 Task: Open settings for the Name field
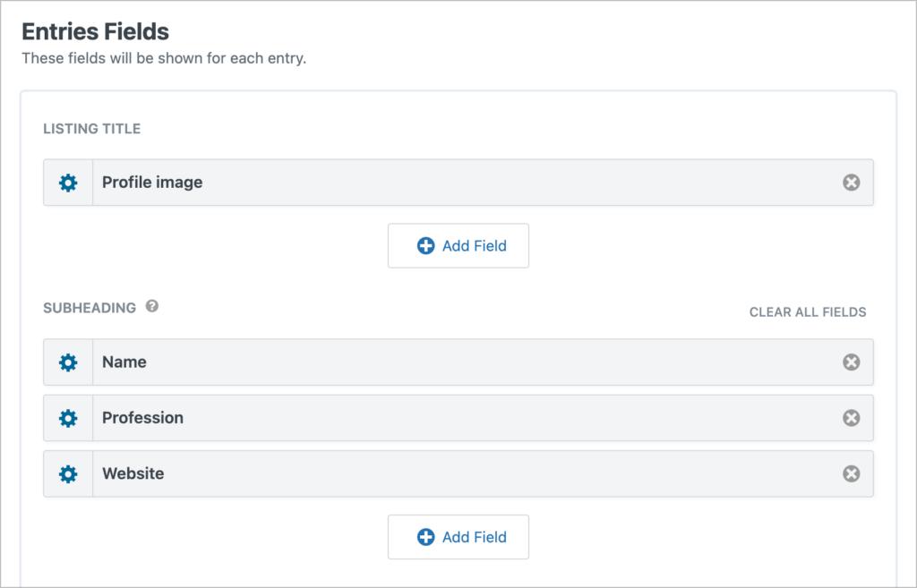(x=68, y=362)
